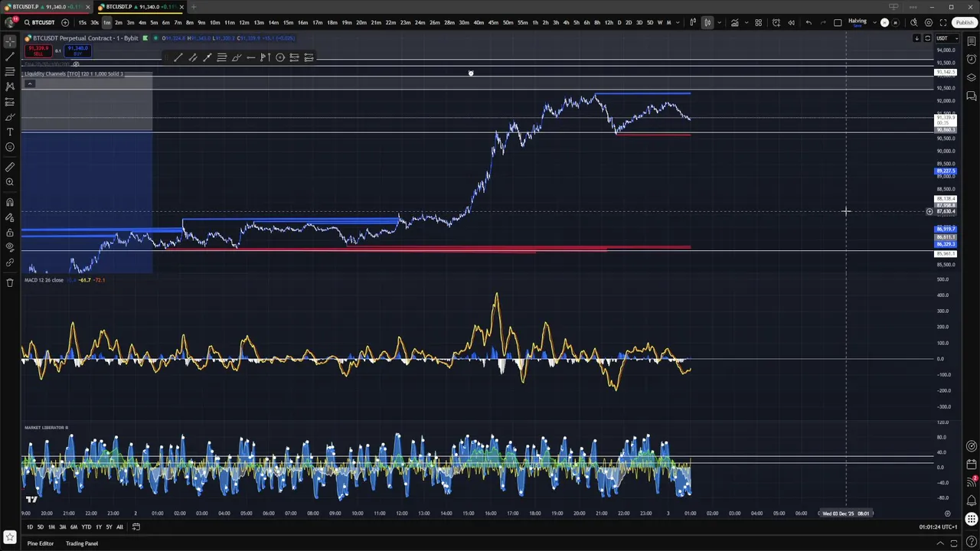Select the 3M date range
The width and height of the screenshot is (980, 551).
(62, 527)
